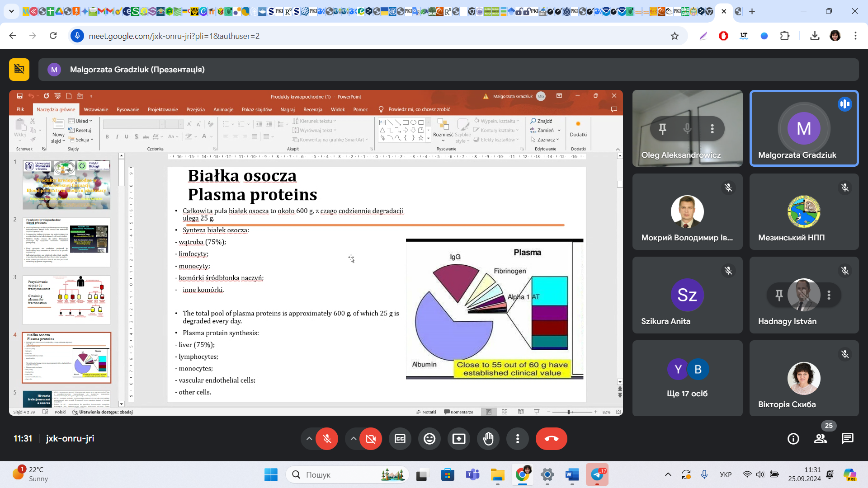Bookmark this page with star icon
Image resolution: width=868 pixels, height=488 pixels.
[x=675, y=36]
